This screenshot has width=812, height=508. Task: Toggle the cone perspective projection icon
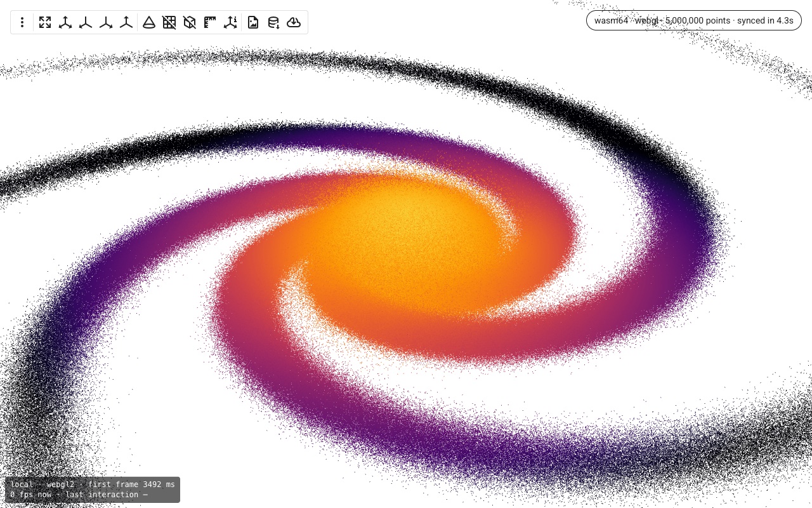149,22
